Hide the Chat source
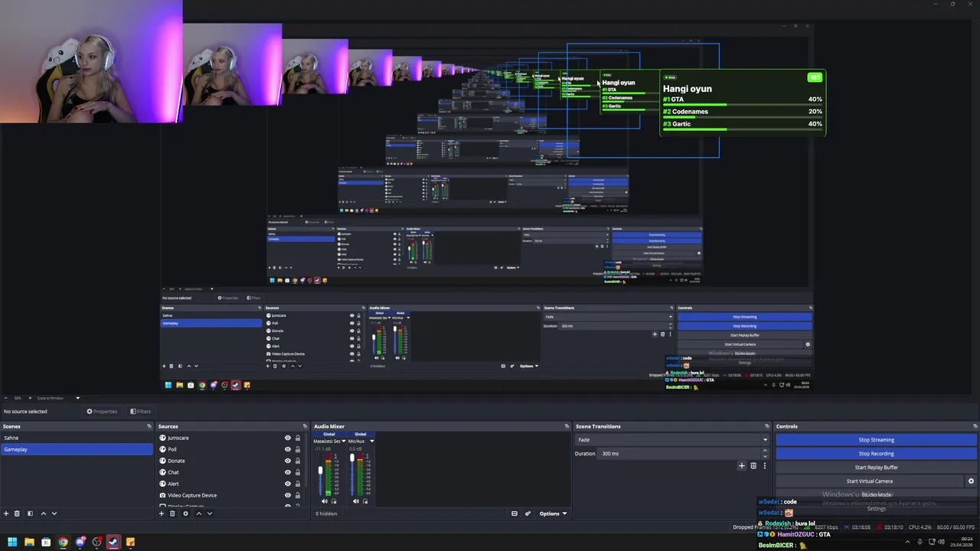Image resolution: width=980 pixels, height=551 pixels. coord(288,472)
